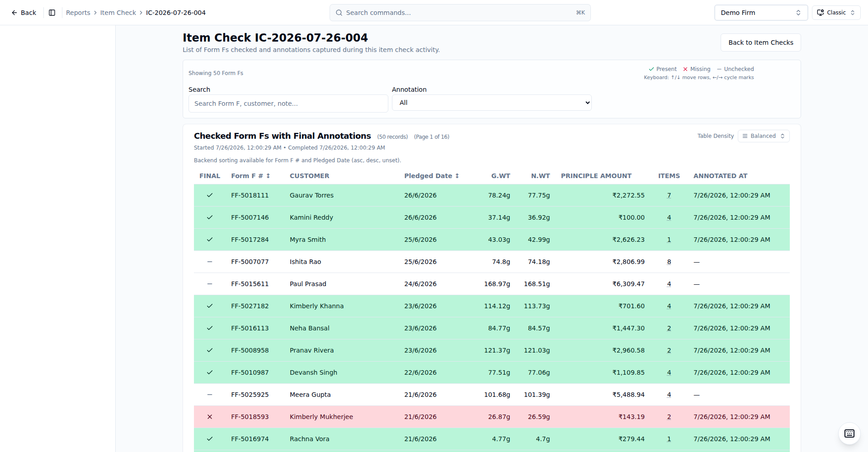
Task: Select customer Kamini Reddy
Action: 311,217
